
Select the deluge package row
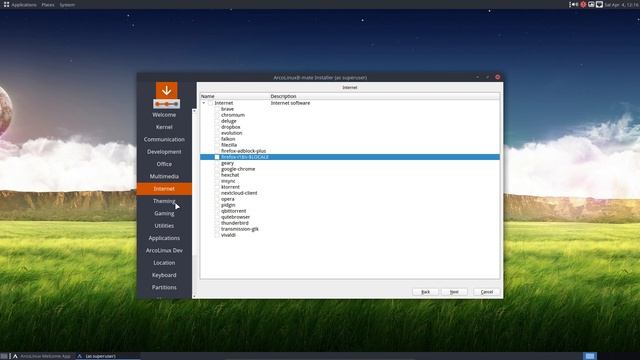pyautogui.click(x=350, y=121)
